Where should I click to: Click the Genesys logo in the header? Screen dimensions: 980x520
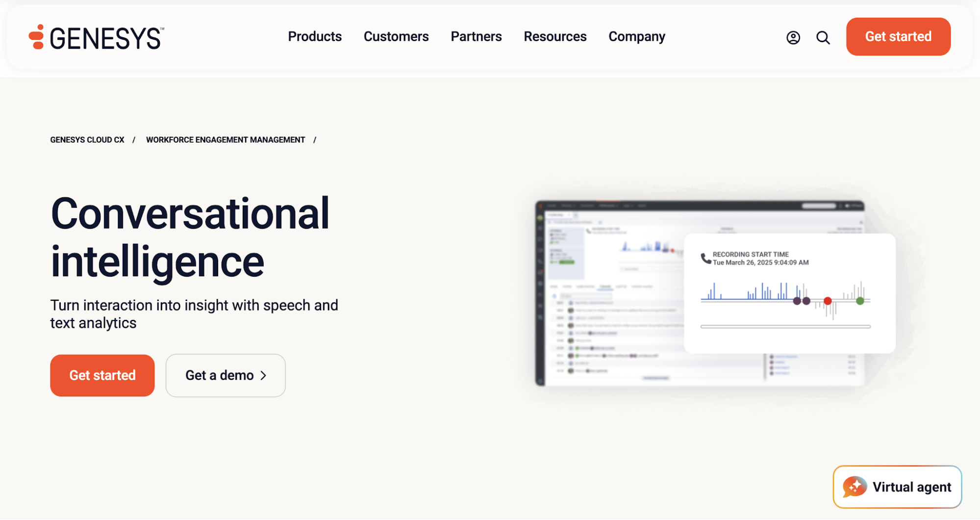click(x=96, y=37)
